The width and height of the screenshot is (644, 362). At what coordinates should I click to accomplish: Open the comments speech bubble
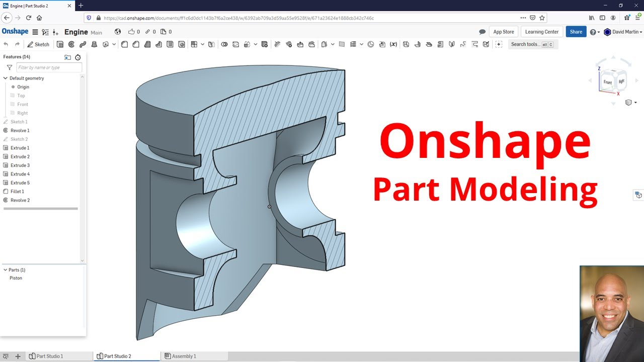(x=482, y=32)
